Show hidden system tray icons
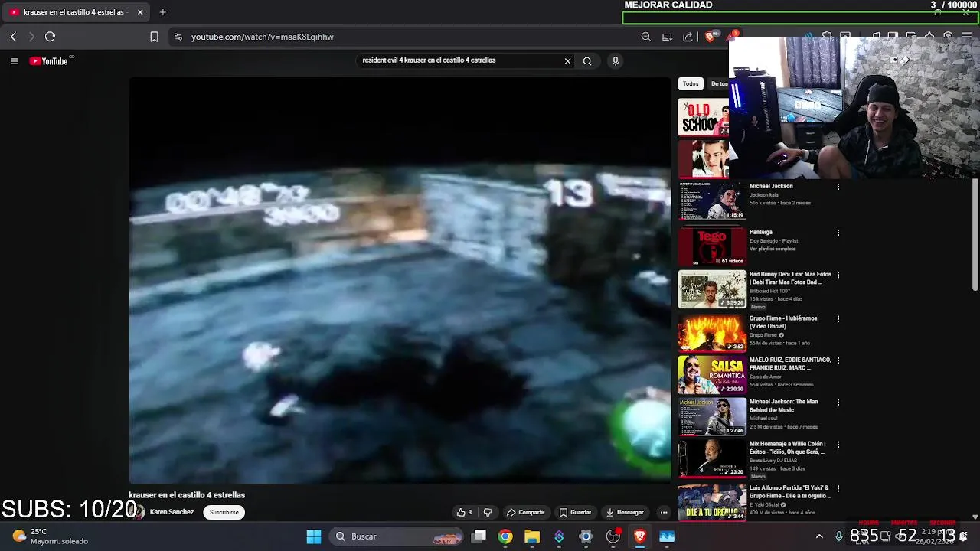Viewport: 980px width, 551px height. click(x=819, y=536)
